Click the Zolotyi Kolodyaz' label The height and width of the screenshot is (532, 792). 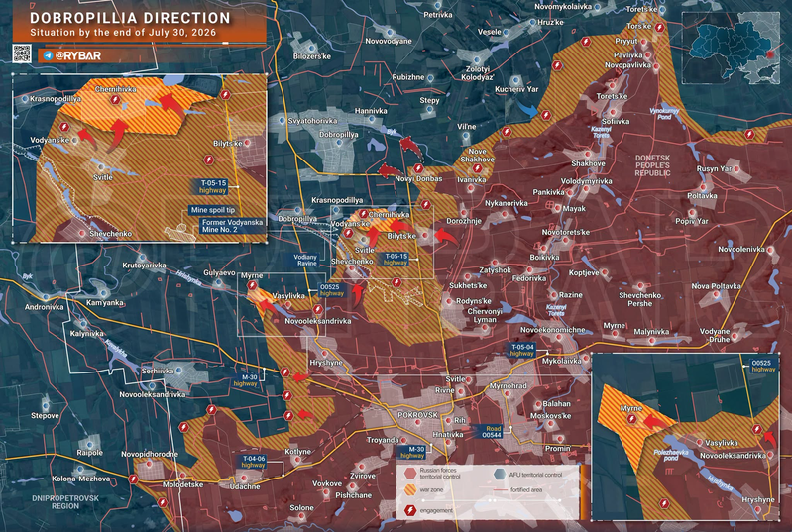tap(478, 73)
